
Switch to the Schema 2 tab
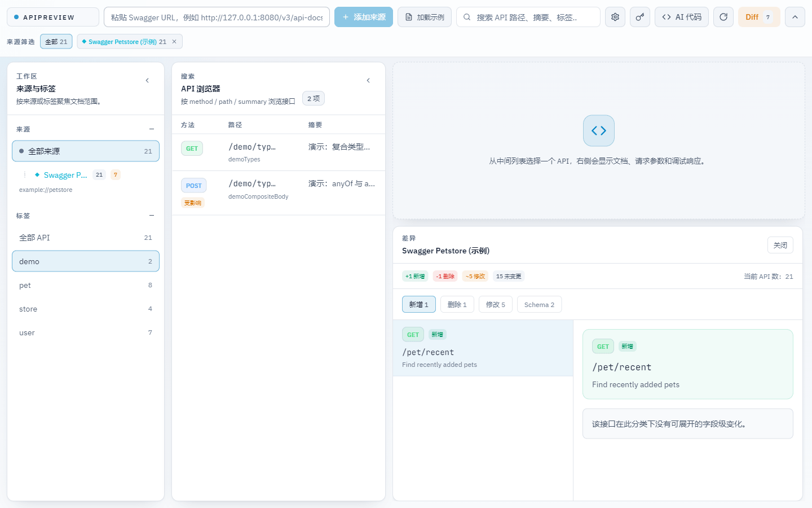pos(539,305)
